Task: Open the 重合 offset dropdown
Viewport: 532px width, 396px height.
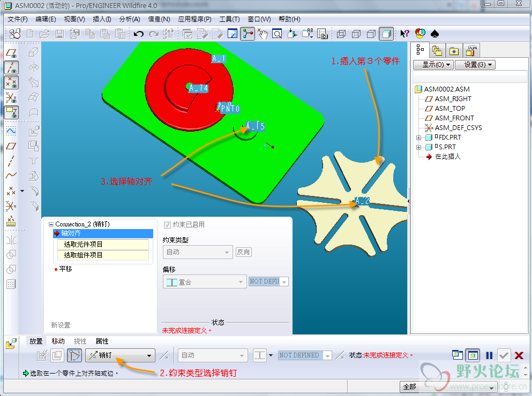Action: pos(205,281)
